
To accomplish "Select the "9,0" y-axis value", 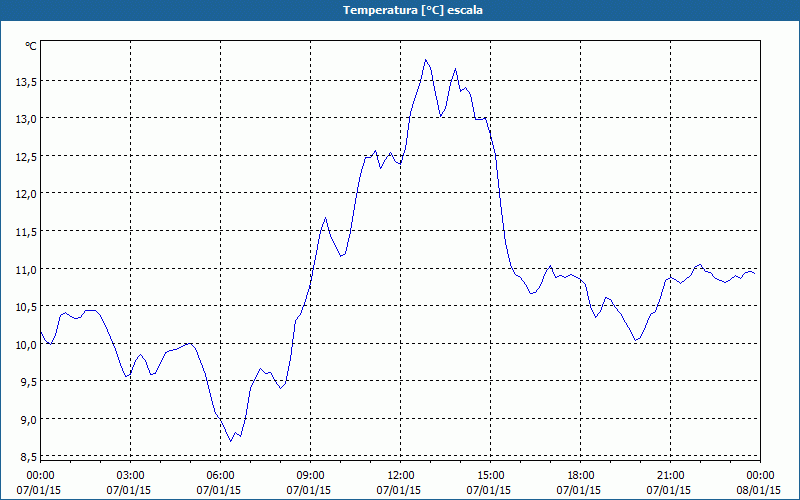I will pyautogui.click(x=29, y=420).
